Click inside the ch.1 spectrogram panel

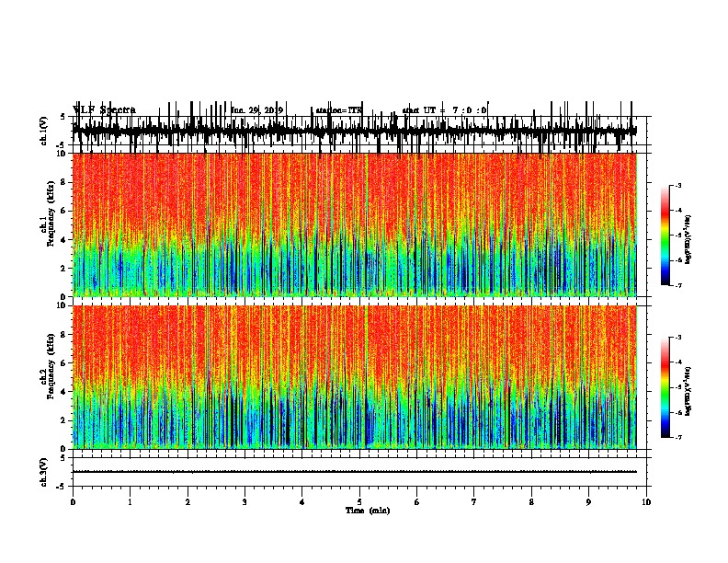(x=354, y=224)
